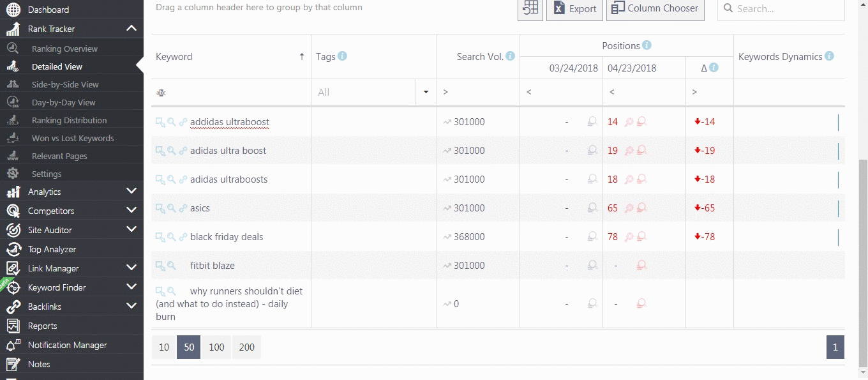868x380 pixels.
Task: Set page size to 200 rows
Action: click(x=246, y=347)
